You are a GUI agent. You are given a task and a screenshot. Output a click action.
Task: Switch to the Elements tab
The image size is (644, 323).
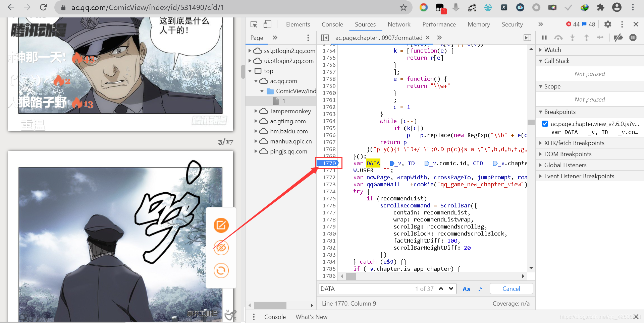[x=298, y=24]
